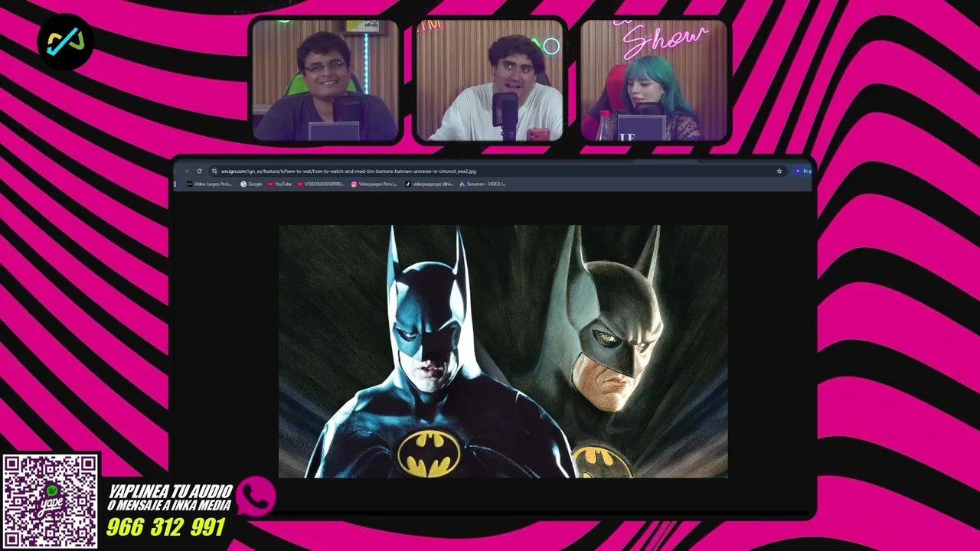Click the pink WhatsApp phone icon
The image size is (980, 551).
(x=256, y=496)
